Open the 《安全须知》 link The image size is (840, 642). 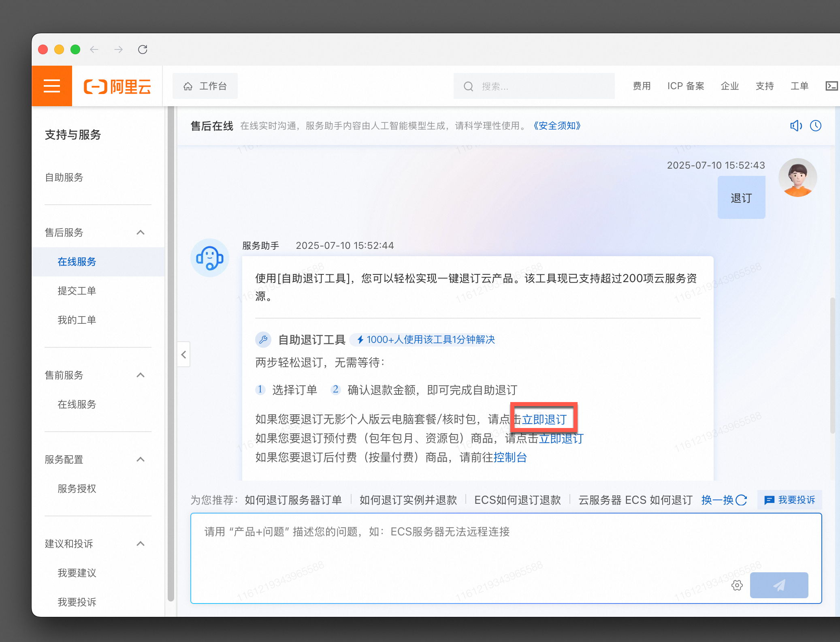coord(557,126)
